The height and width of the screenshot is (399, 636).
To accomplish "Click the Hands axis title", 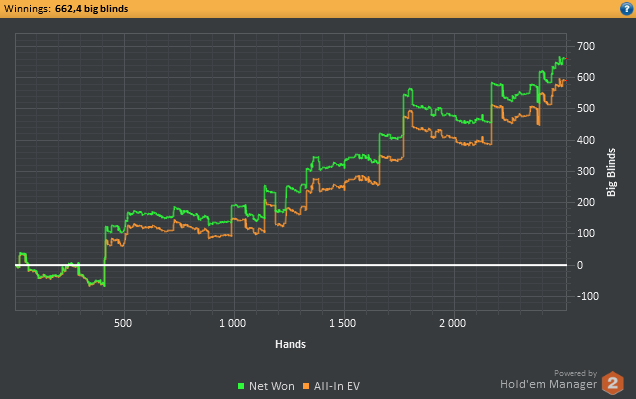I will tap(290, 344).
